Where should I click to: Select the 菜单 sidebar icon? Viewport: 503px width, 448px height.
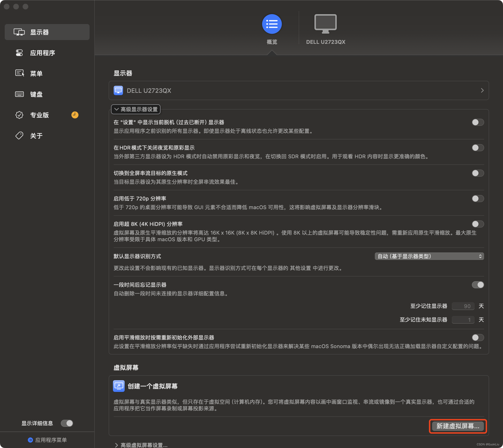tap(20, 73)
